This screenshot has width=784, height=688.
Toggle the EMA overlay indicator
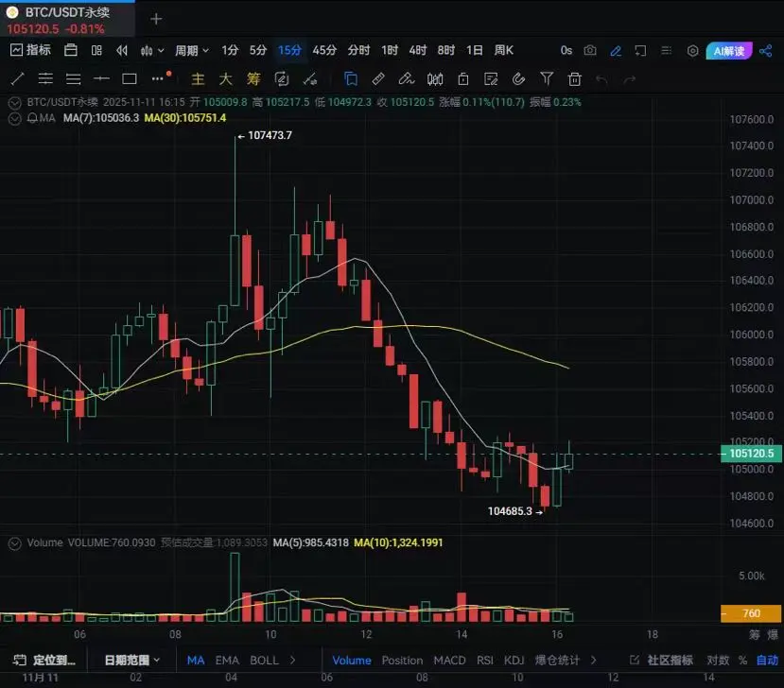pyautogui.click(x=227, y=660)
